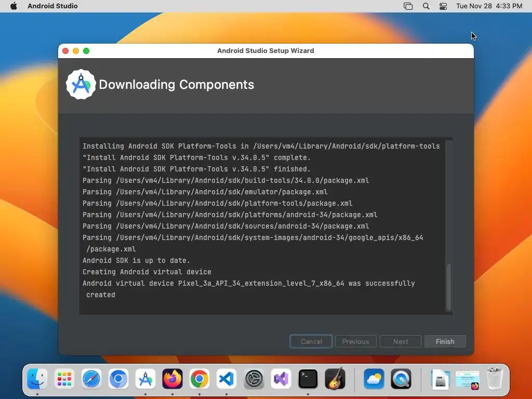Click the Pixel_3a_API_34 device created line
Viewport: 532px width, 399px height.
click(x=249, y=289)
